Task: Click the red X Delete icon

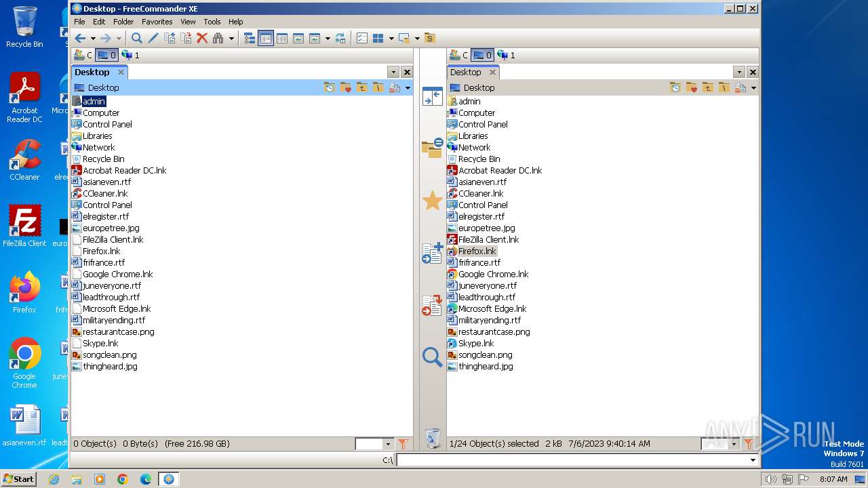Action: coord(202,39)
